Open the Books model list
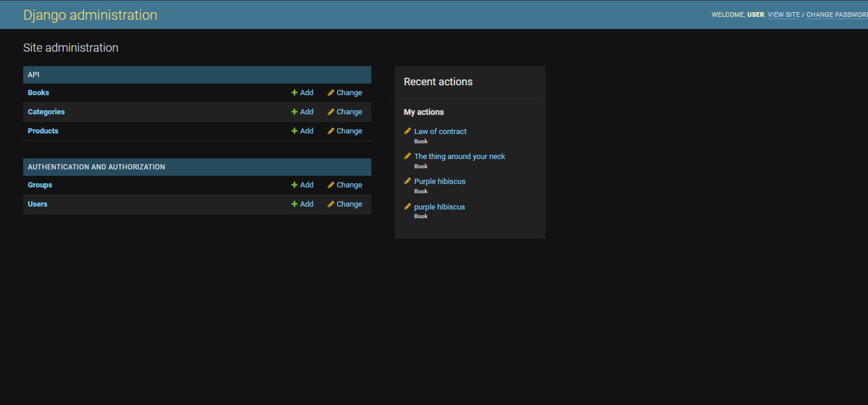 click(38, 93)
